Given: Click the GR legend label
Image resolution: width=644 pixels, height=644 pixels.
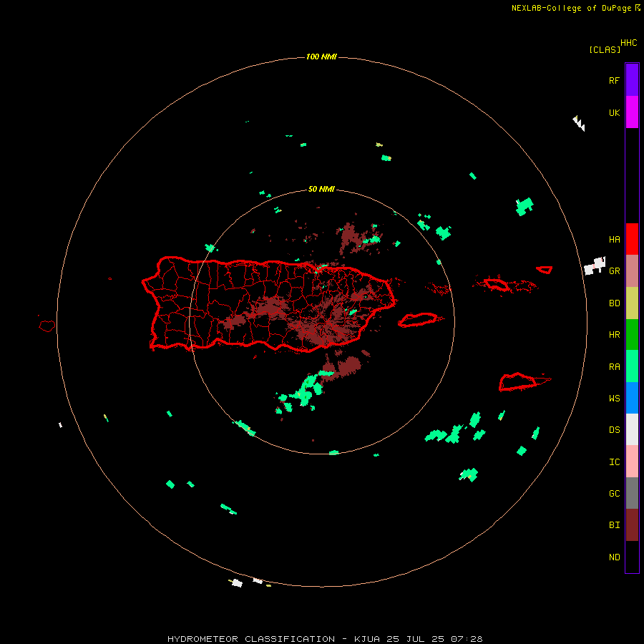Looking at the screenshot, I should click(x=615, y=271).
